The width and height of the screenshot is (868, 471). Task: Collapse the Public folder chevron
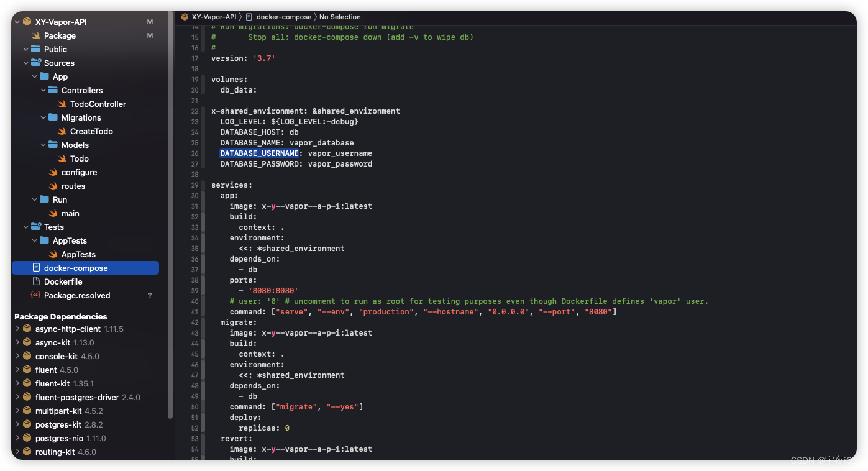pyautogui.click(x=26, y=49)
